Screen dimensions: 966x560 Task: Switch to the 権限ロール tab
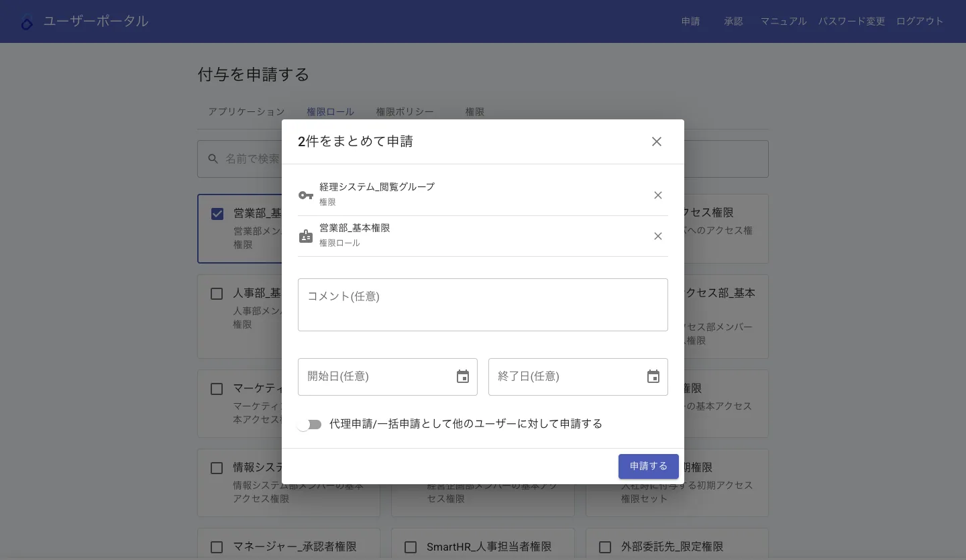pyautogui.click(x=330, y=112)
